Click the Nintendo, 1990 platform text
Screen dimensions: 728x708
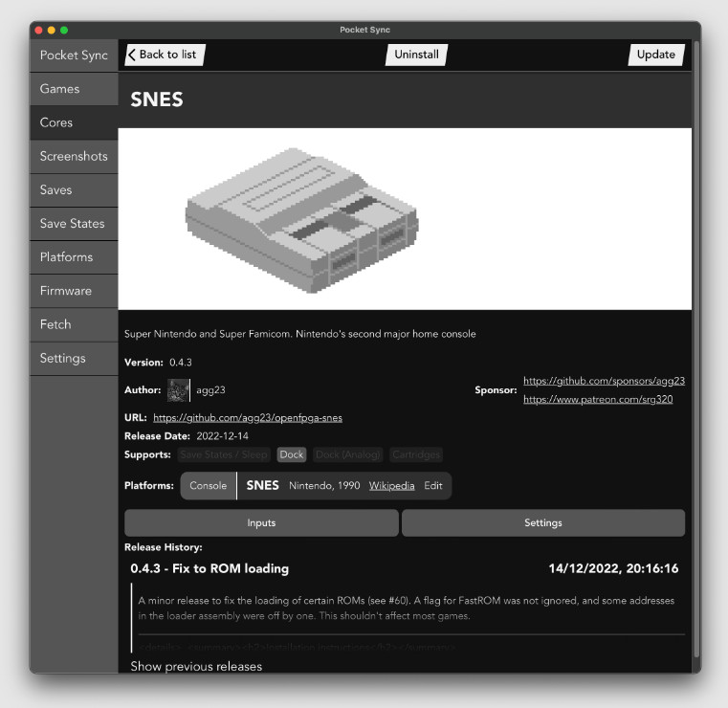click(x=324, y=486)
